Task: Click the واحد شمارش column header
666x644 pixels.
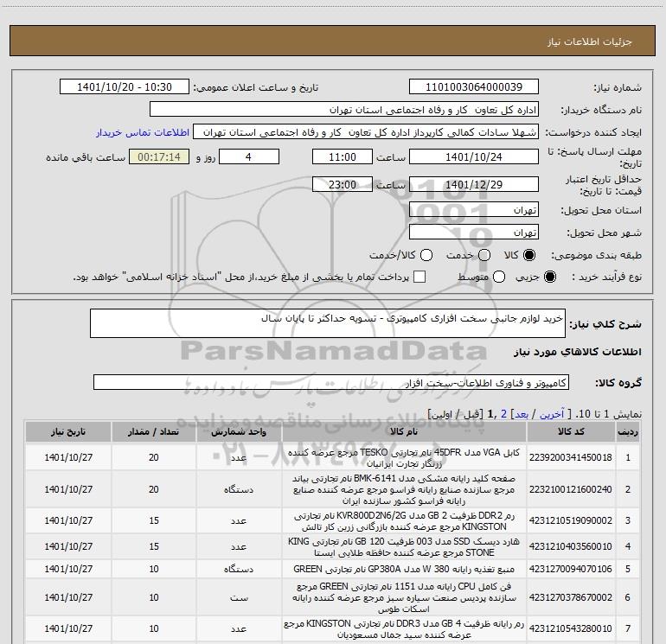Action: (x=239, y=432)
